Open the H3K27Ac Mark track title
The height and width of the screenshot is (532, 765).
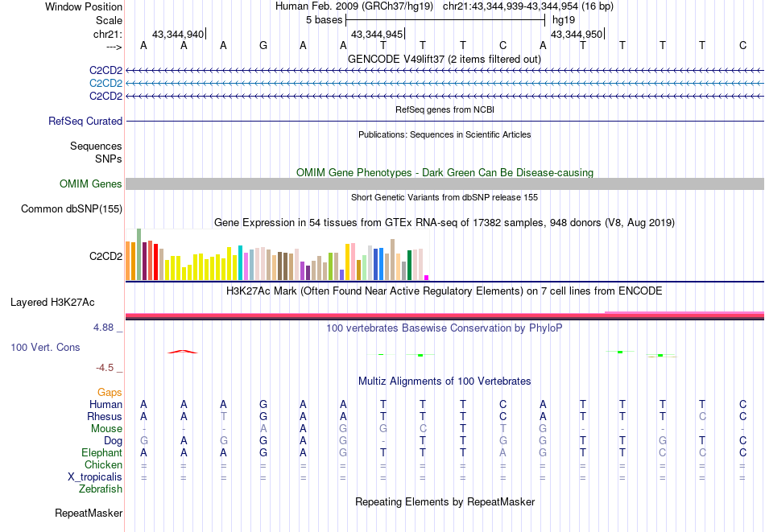coord(445,291)
